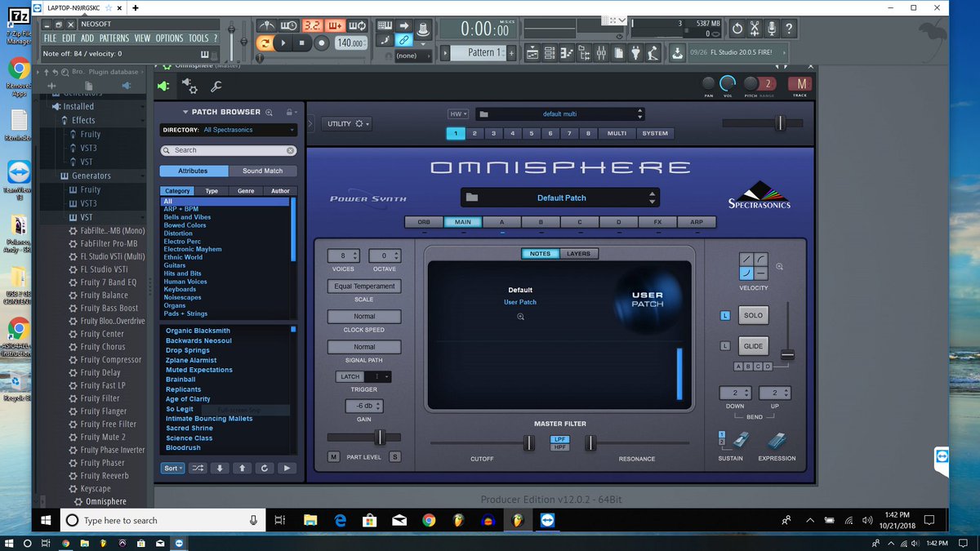Click the plugin gear options icon
Image resolution: width=980 pixels, height=551 pixels.
click(189, 86)
